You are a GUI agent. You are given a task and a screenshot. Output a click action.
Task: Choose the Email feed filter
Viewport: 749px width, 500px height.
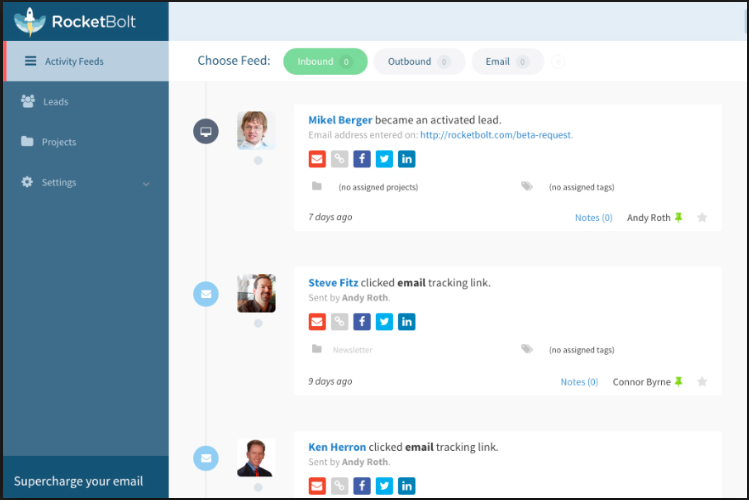[507, 62]
